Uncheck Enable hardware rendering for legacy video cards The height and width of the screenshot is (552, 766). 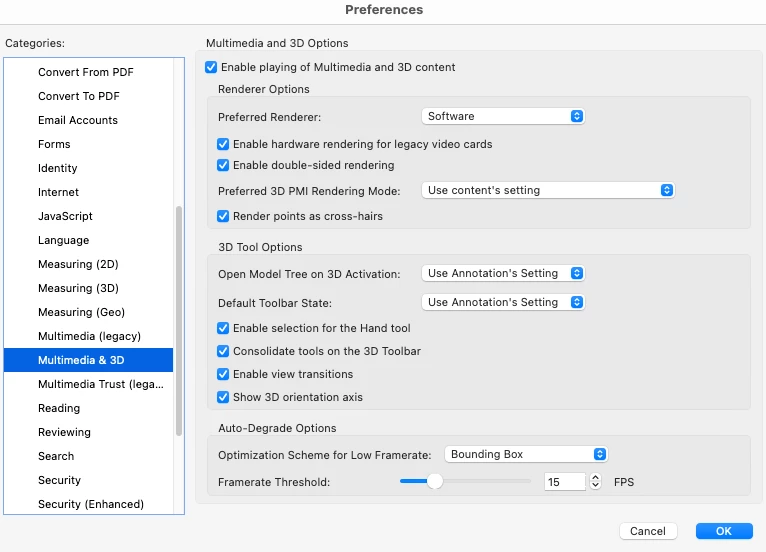224,144
